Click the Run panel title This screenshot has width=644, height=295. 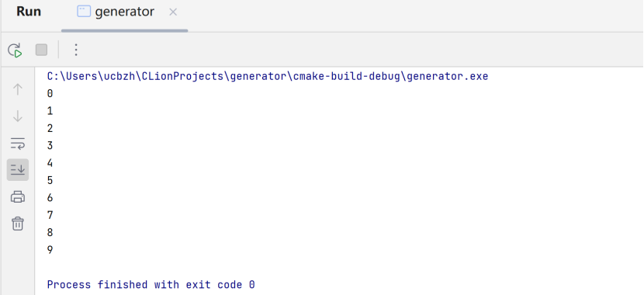pos(29,12)
